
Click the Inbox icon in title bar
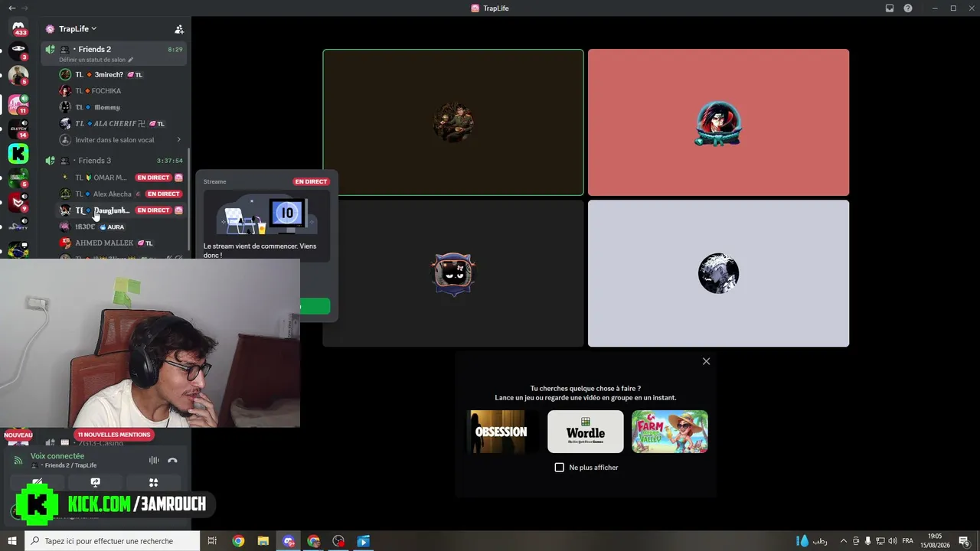tap(890, 8)
